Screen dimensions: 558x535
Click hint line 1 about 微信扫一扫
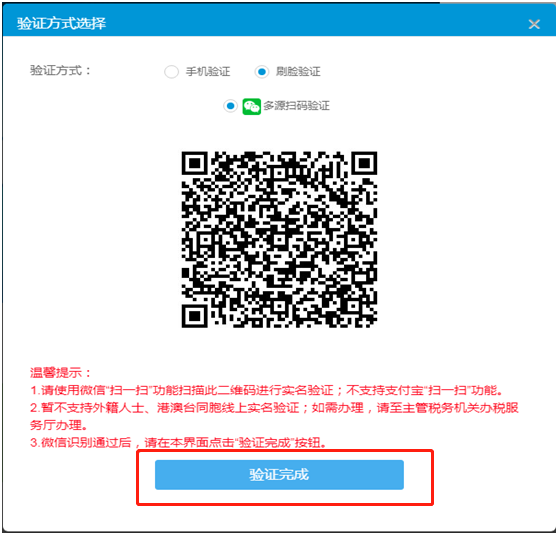[x=267, y=390]
